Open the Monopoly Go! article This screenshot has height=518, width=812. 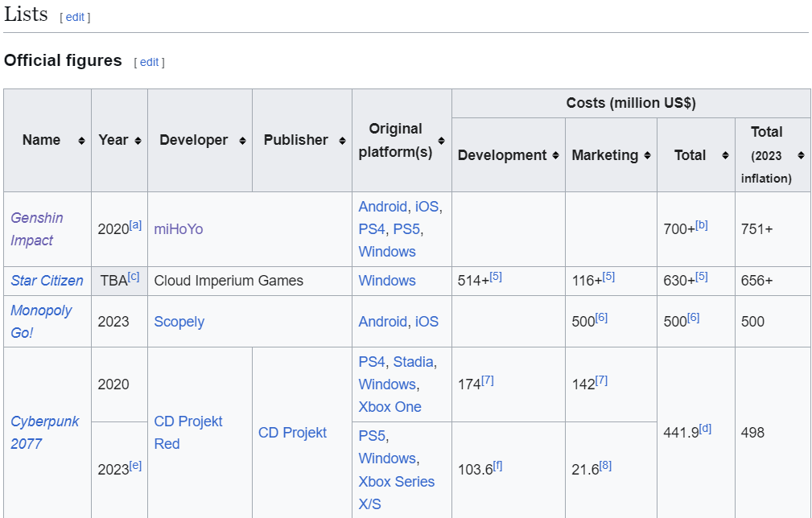(x=41, y=322)
